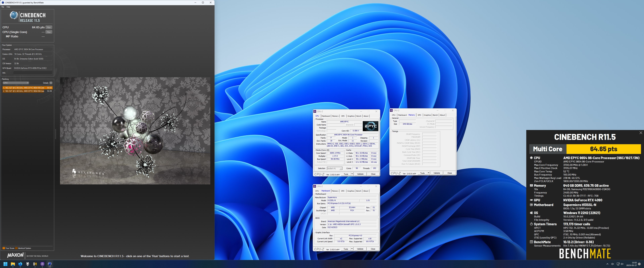Show hidden system tray icons chevron
The image size is (644, 268).
point(607,264)
